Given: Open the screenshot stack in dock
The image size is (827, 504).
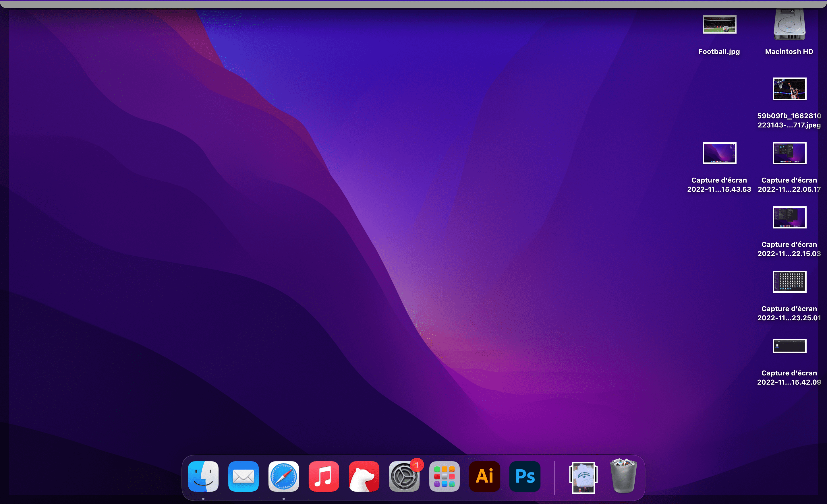Looking at the screenshot, I should [583, 477].
